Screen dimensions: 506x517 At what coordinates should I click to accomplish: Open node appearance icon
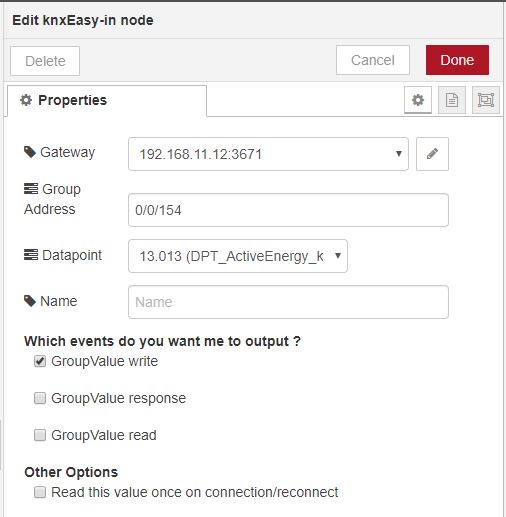(x=486, y=100)
